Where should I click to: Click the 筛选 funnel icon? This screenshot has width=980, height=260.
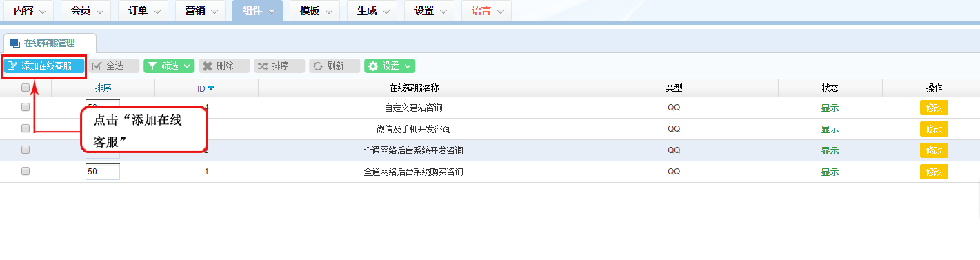click(x=152, y=66)
